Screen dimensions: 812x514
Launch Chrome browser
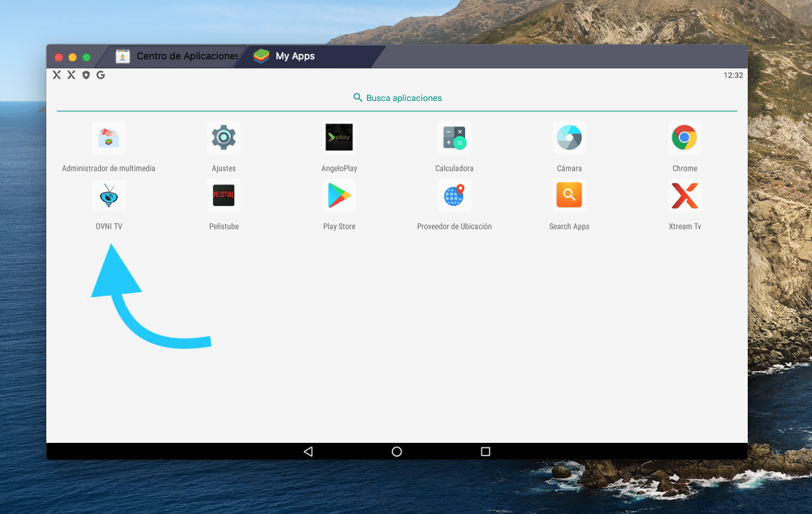pos(684,137)
